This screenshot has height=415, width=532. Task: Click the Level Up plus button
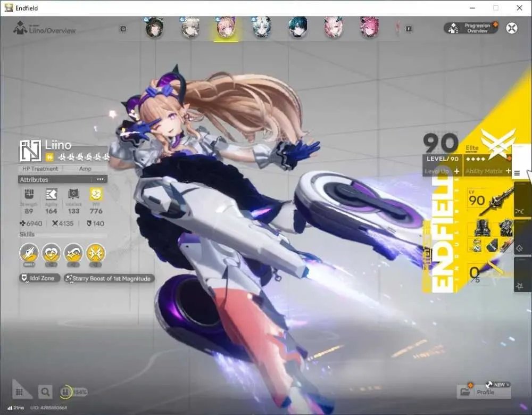tap(456, 171)
